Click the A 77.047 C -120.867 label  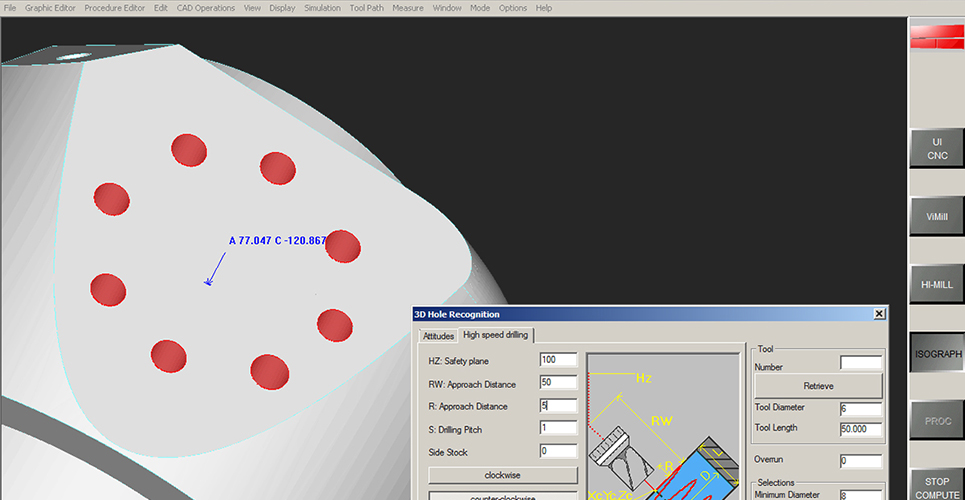click(277, 241)
